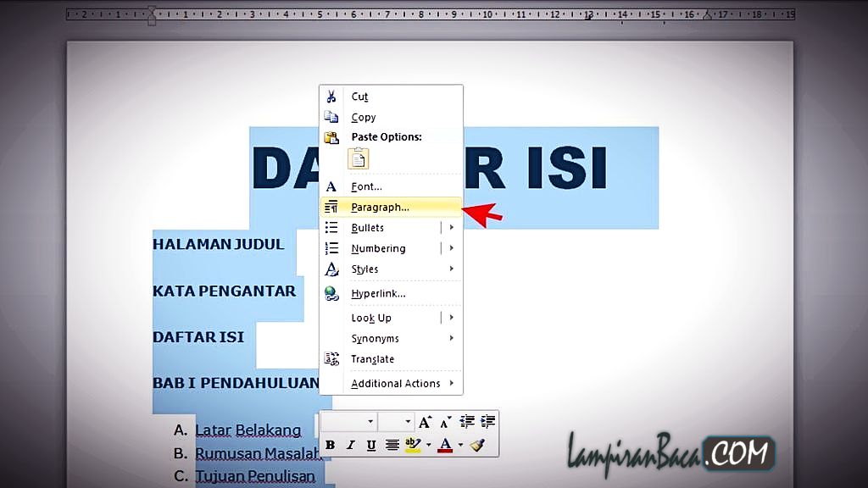The width and height of the screenshot is (868, 488).
Task: Click the Styles menu entry label
Action: (x=364, y=269)
